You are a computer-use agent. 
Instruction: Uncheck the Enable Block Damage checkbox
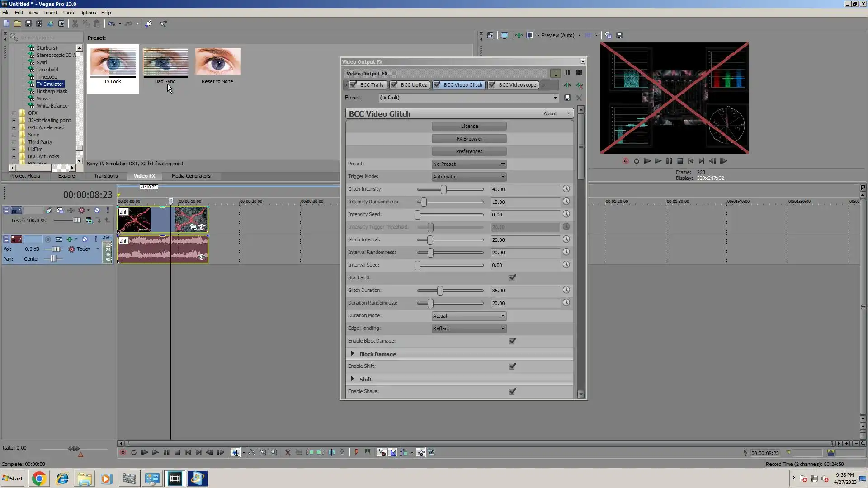tap(512, 341)
